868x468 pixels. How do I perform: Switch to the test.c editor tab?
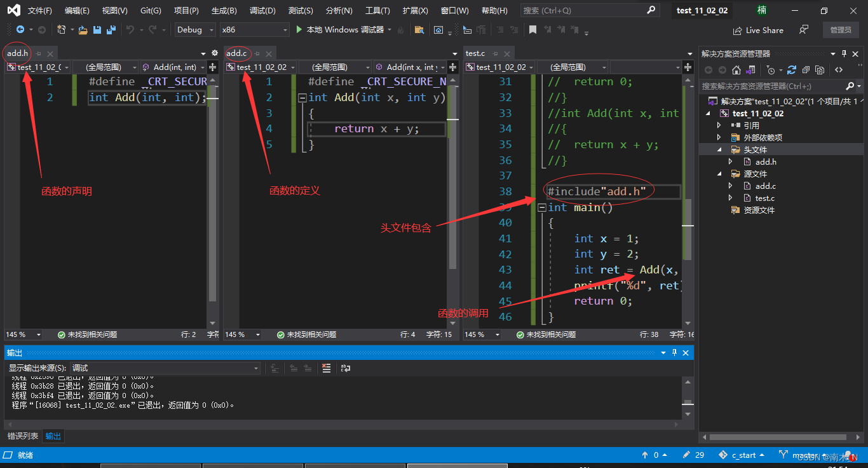[475, 53]
